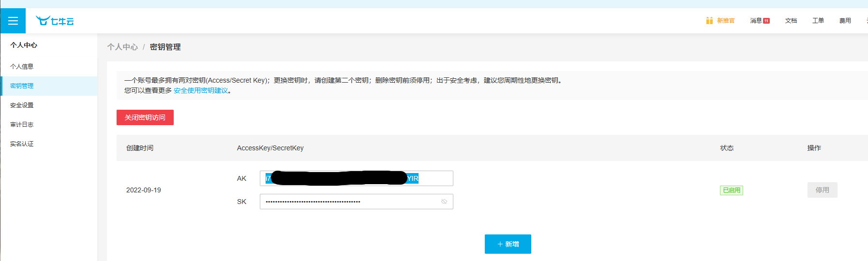Open the 新推官 gift icon
Image resolution: width=868 pixels, height=261 pixels.
(x=709, y=21)
